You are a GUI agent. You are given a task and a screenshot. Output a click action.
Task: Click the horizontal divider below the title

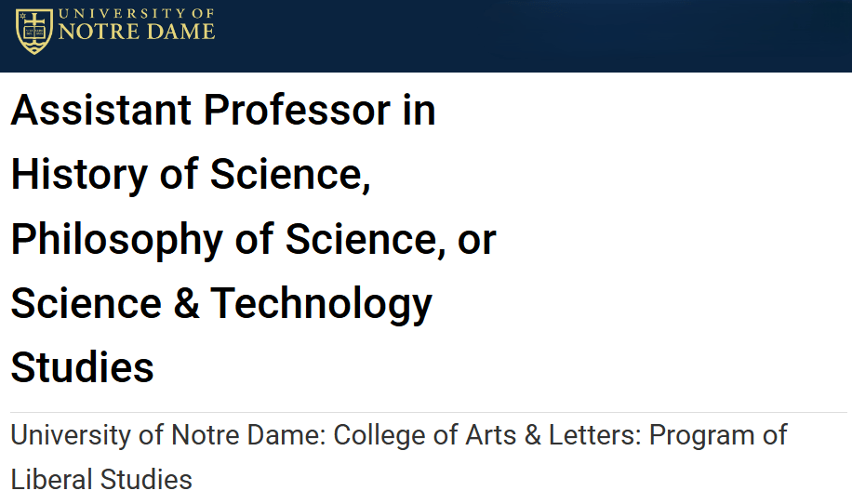coord(428,412)
